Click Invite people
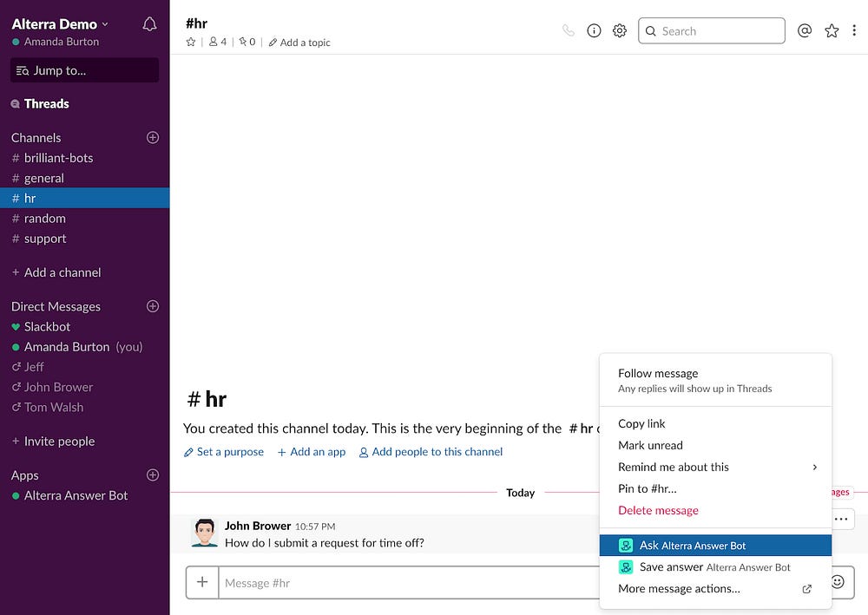The image size is (868, 615). pos(53,441)
